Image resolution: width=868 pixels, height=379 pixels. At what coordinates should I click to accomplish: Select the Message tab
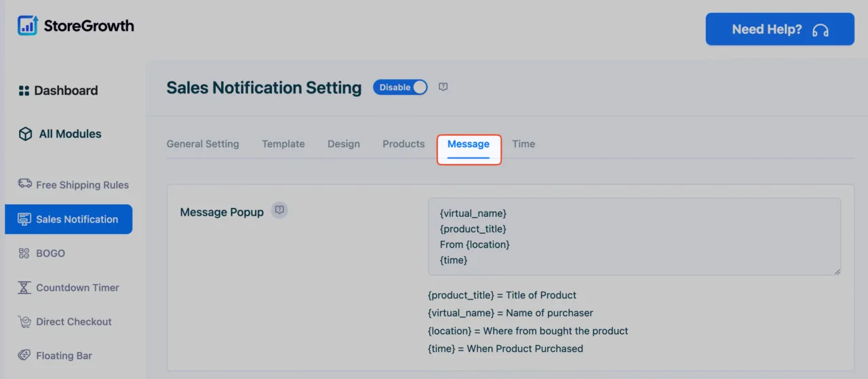pos(469,144)
